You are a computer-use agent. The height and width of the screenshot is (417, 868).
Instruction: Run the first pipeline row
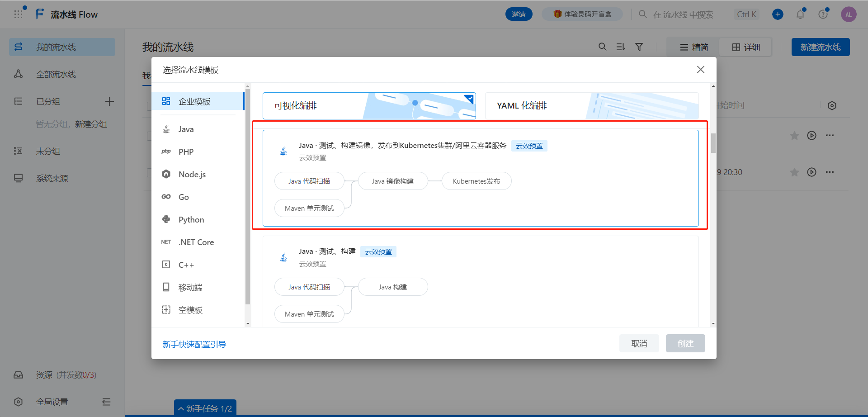(812, 136)
